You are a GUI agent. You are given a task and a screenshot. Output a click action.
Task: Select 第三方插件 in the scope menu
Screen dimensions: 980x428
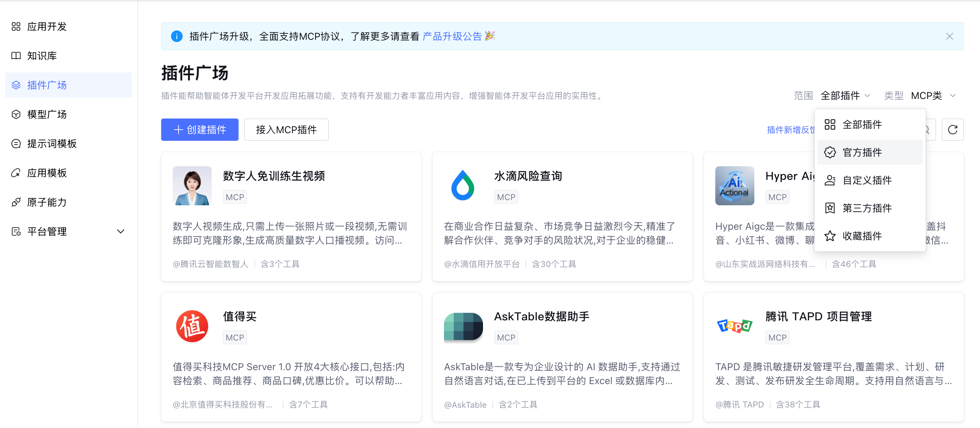click(x=867, y=208)
